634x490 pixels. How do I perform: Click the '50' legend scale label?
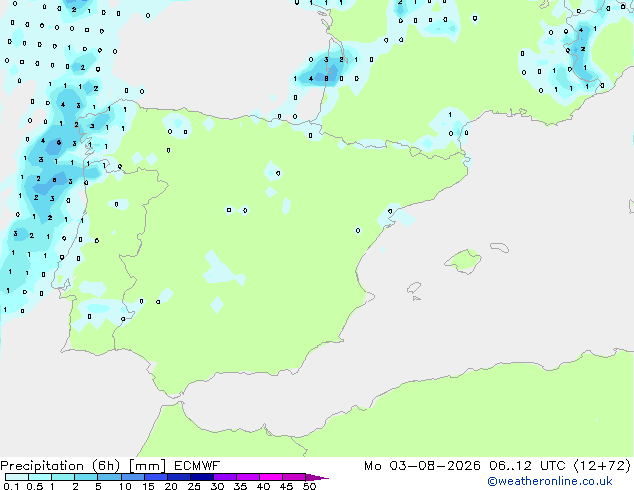tap(310, 486)
